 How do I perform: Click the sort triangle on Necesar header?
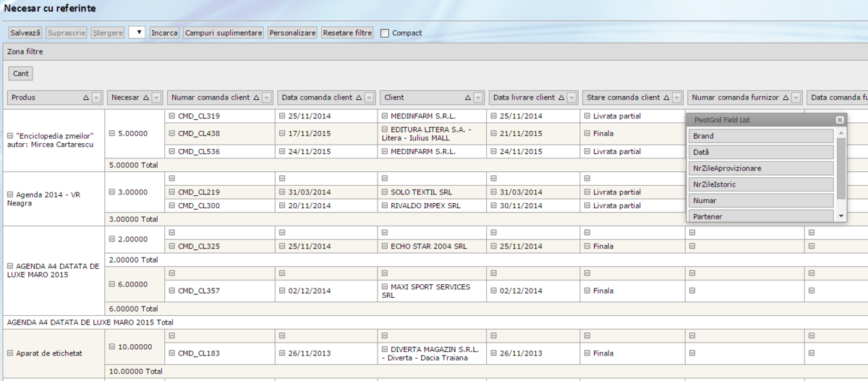coord(145,98)
